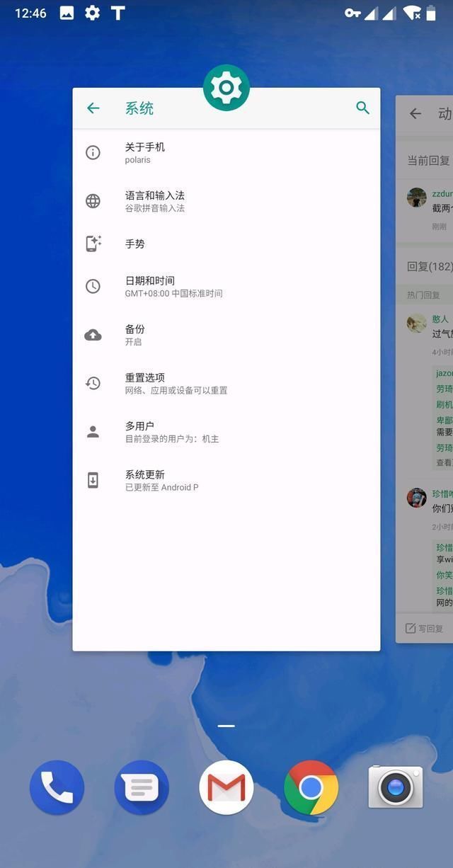Open the Phone dialer app

pyautogui.click(x=57, y=787)
